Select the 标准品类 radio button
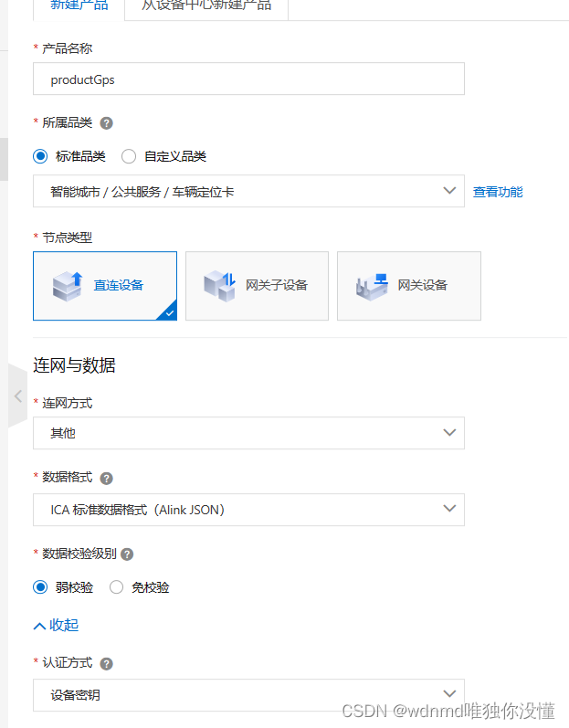This screenshot has height=728, width=569. tap(40, 156)
